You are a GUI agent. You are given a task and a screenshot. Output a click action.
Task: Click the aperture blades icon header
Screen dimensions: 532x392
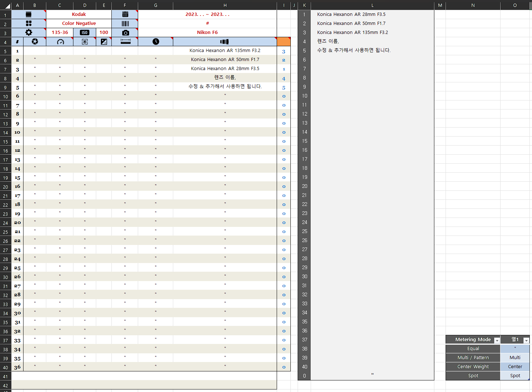(x=35, y=42)
